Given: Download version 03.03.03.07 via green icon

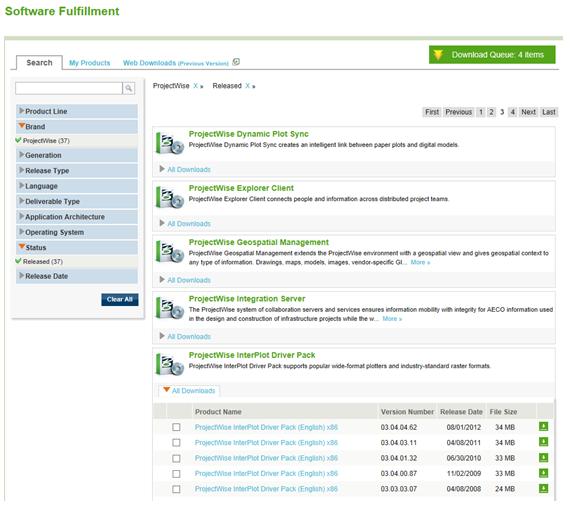Looking at the screenshot, I should point(543,488).
